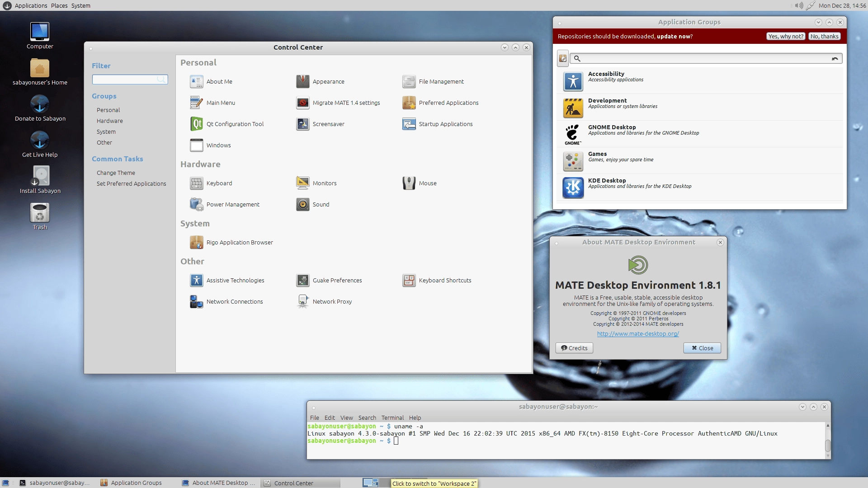This screenshot has width=868, height=488.
Task: Open Keyboard Shortcuts settings
Action: (x=437, y=281)
